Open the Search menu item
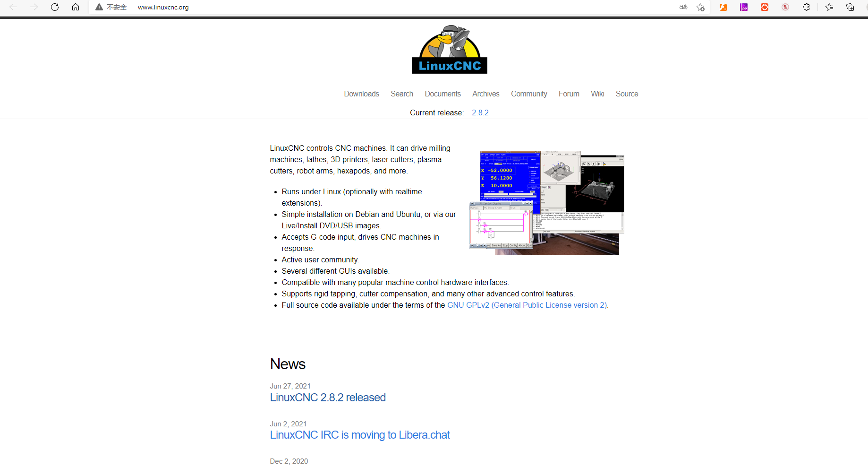Viewport: 868px width, 467px height. (x=402, y=94)
